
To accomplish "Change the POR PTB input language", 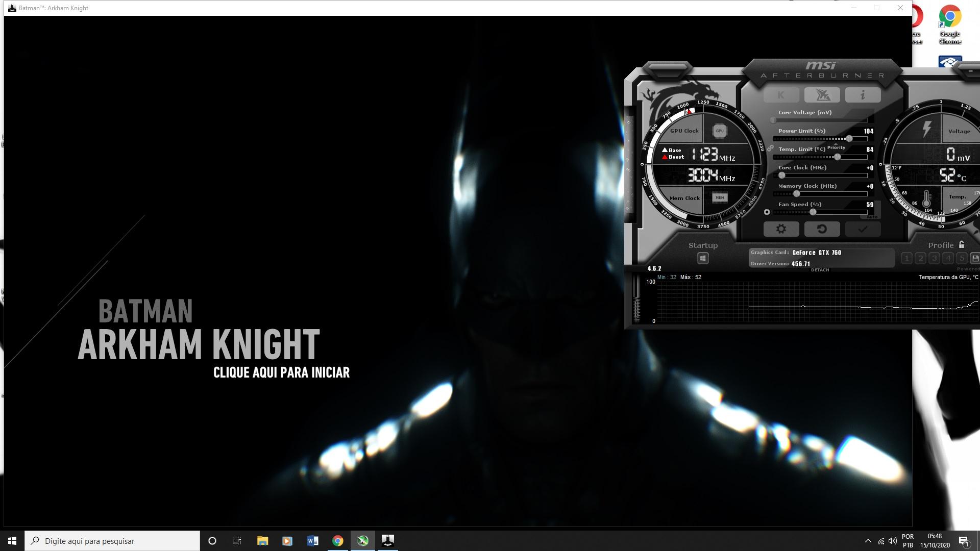I will 908,541.
